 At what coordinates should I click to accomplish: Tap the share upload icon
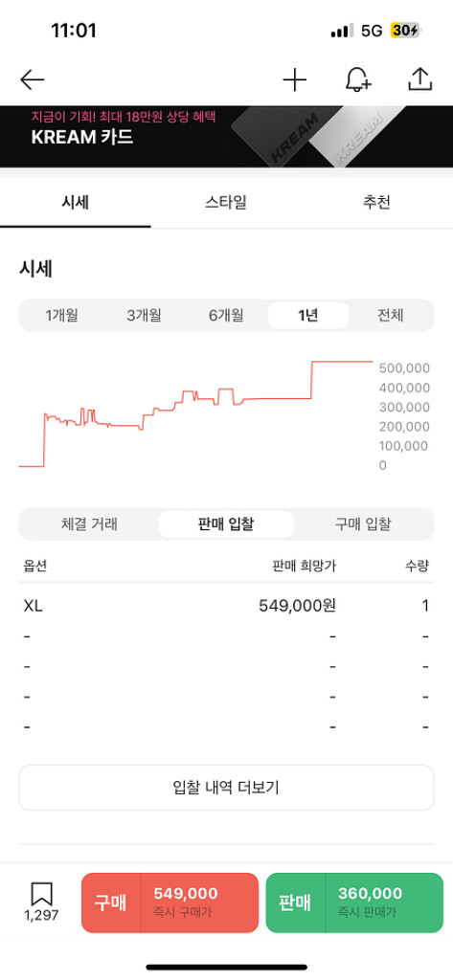tap(419, 79)
